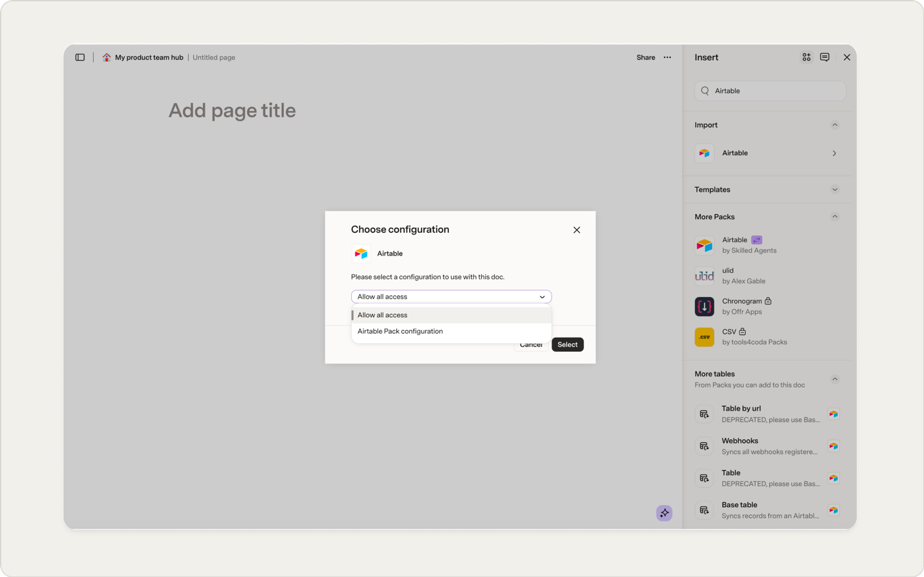Image resolution: width=924 pixels, height=577 pixels.
Task: Click the Add page title placeholder
Action: (232, 110)
